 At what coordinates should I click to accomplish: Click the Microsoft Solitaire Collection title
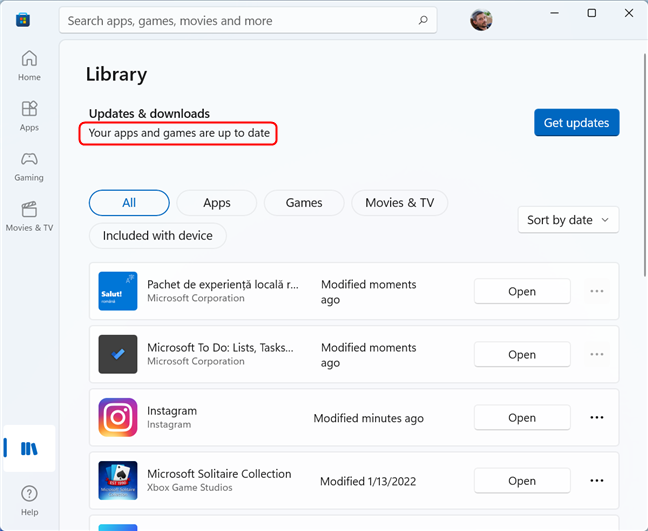click(219, 474)
